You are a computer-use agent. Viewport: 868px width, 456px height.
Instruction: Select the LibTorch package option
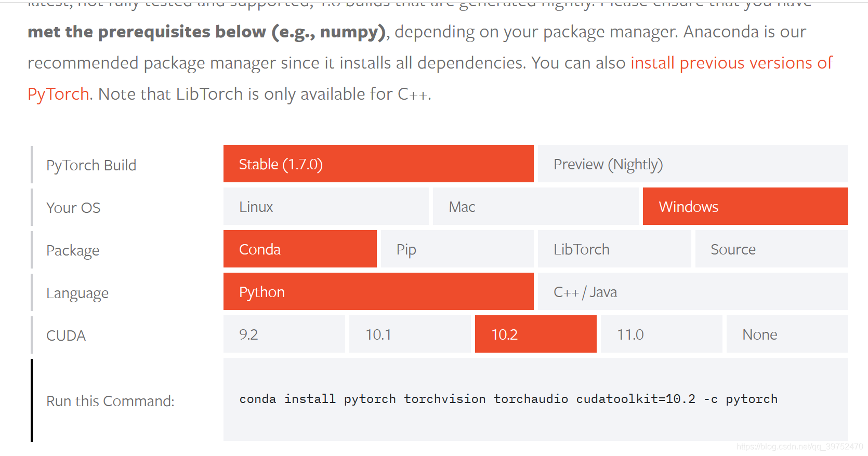pyautogui.click(x=614, y=249)
